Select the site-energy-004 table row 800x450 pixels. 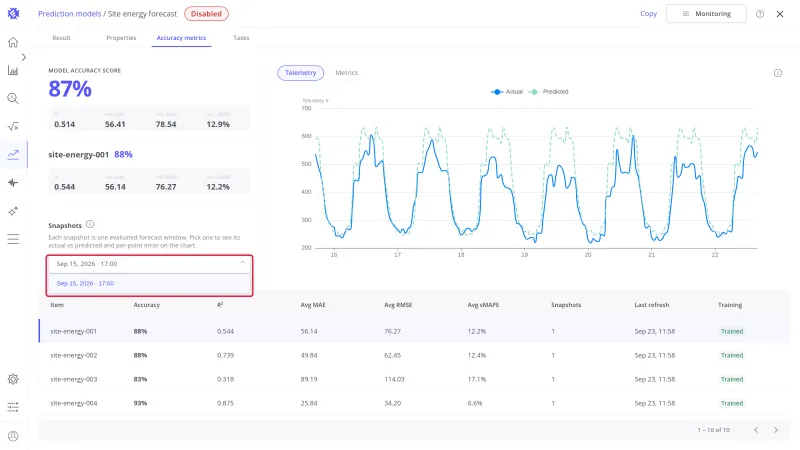414,403
